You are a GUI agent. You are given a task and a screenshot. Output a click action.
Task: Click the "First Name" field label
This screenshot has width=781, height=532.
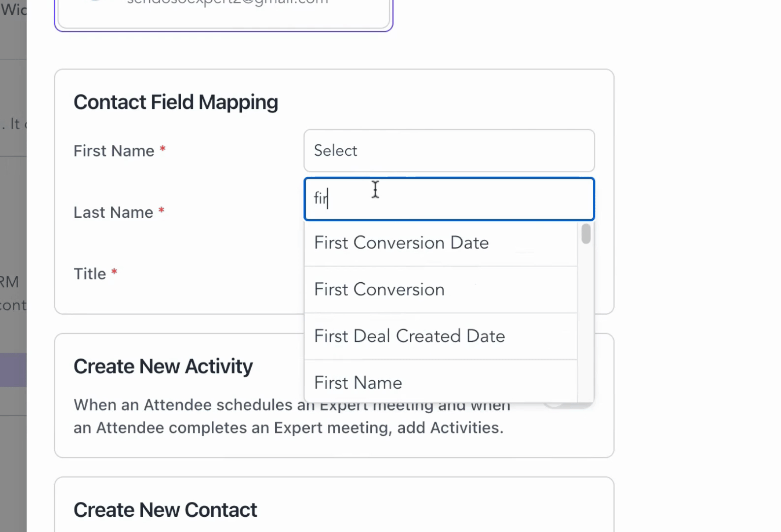(x=114, y=151)
